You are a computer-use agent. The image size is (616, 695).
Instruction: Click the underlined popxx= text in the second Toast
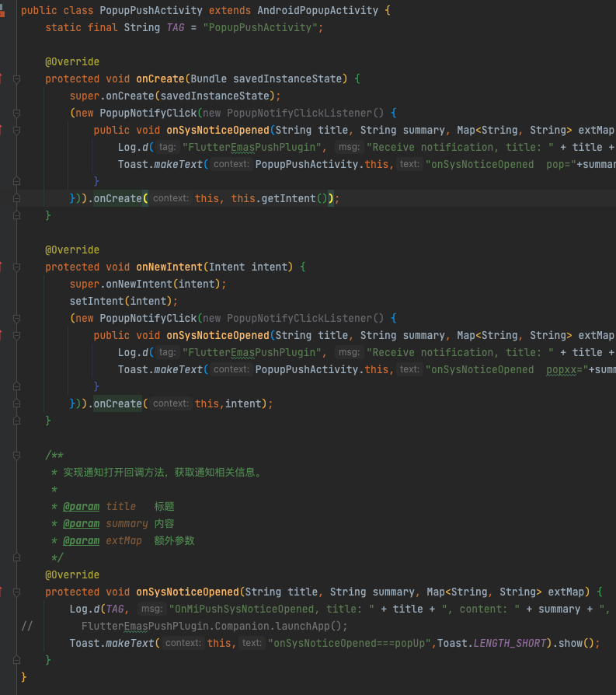pyautogui.click(x=564, y=370)
